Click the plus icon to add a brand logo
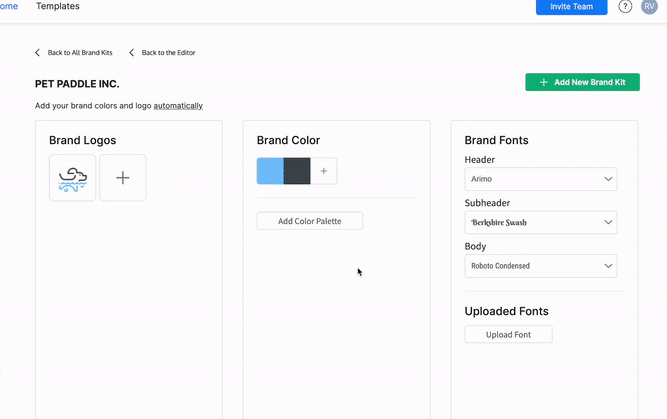The height and width of the screenshot is (419, 667). coord(123,178)
